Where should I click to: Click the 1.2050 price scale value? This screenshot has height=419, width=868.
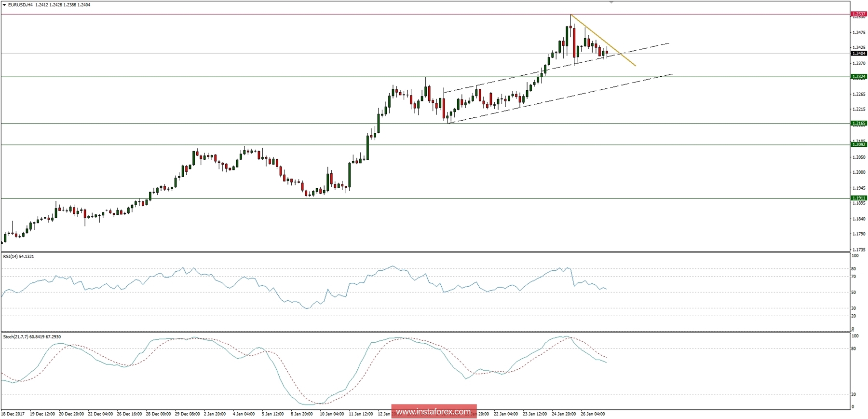859,157
